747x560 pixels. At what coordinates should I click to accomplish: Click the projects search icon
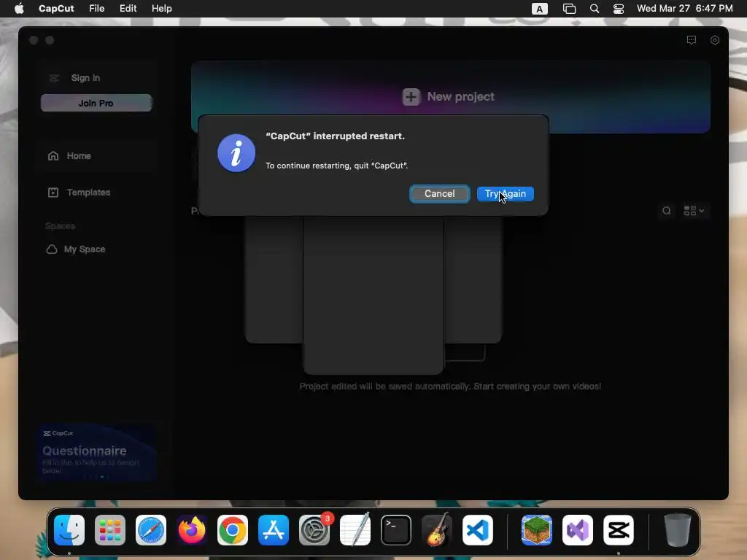click(667, 211)
